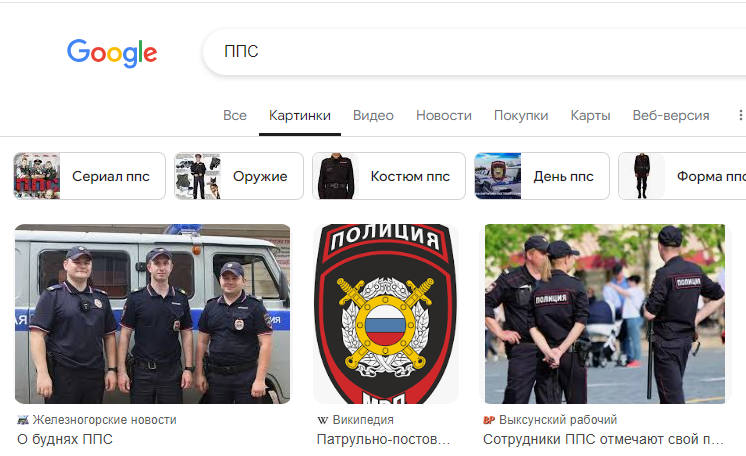746x456 pixels.
Task: Switch to the Видео tab
Action: [373, 116]
